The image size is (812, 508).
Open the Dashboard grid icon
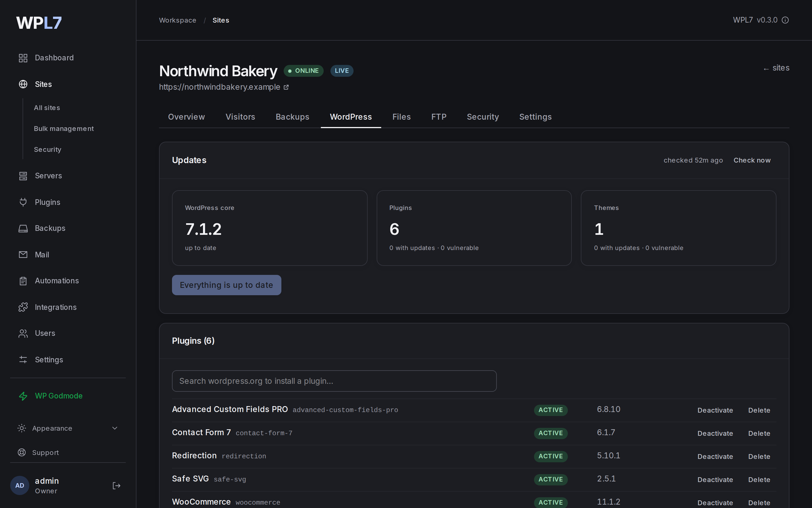23,58
